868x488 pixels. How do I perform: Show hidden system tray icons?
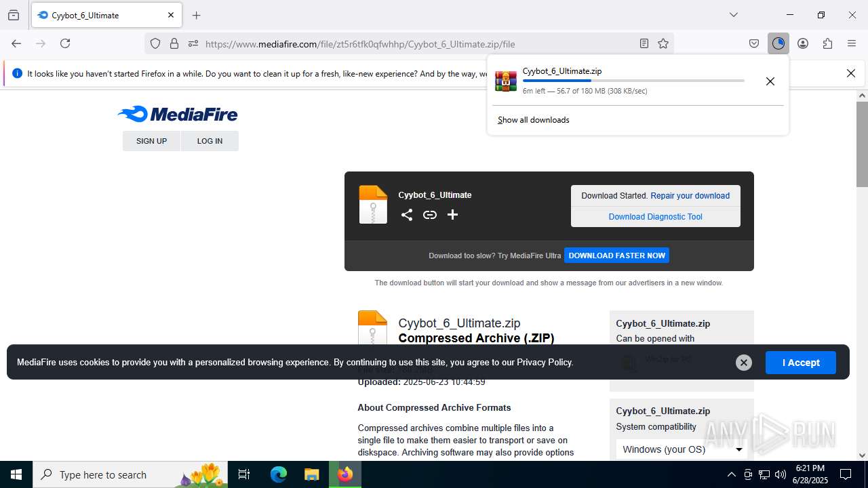click(731, 474)
